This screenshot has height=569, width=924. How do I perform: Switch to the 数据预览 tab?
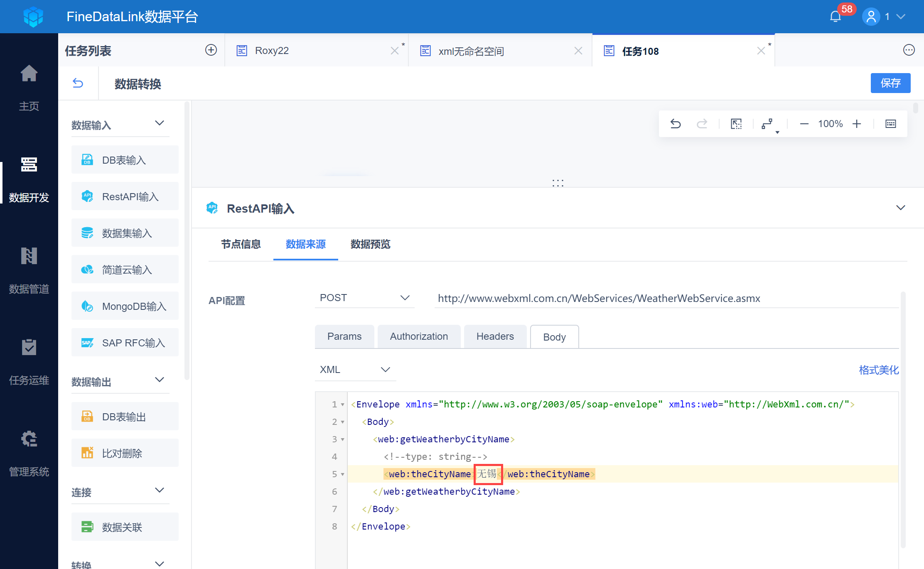(x=370, y=244)
